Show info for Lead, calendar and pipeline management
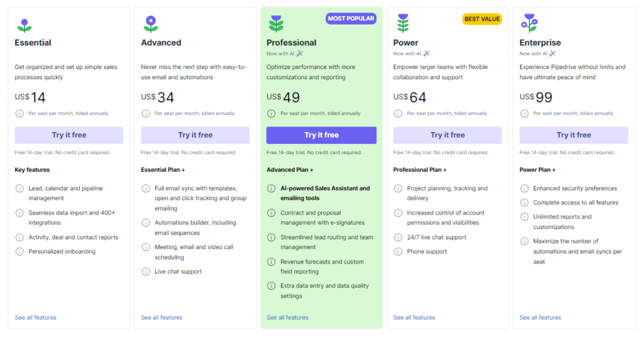Screen dimensions: 644x344 (19, 189)
